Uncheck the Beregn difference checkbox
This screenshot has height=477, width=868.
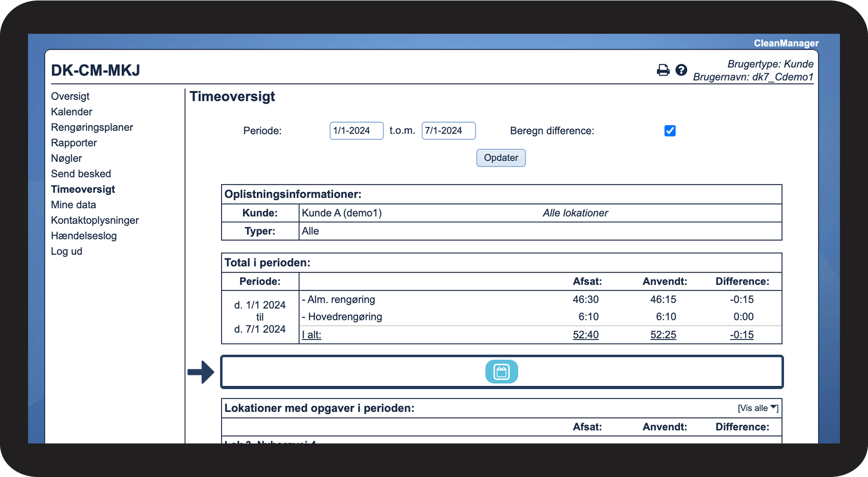click(670, 131)
